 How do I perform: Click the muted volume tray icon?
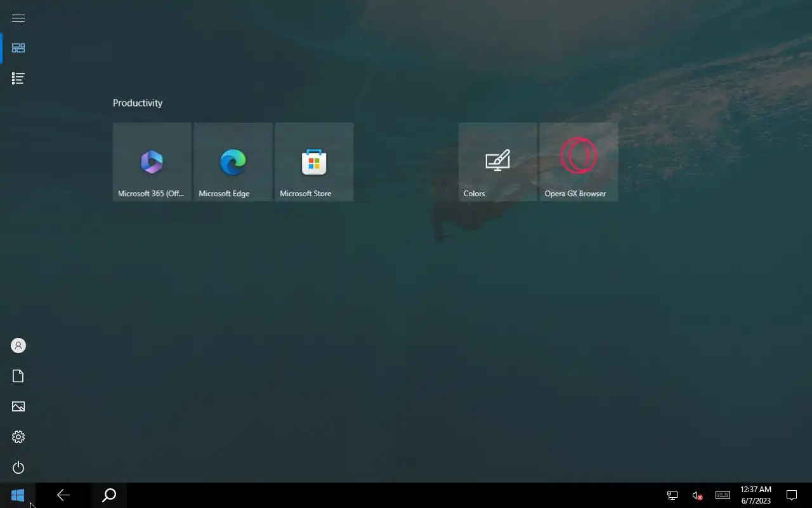697,495
